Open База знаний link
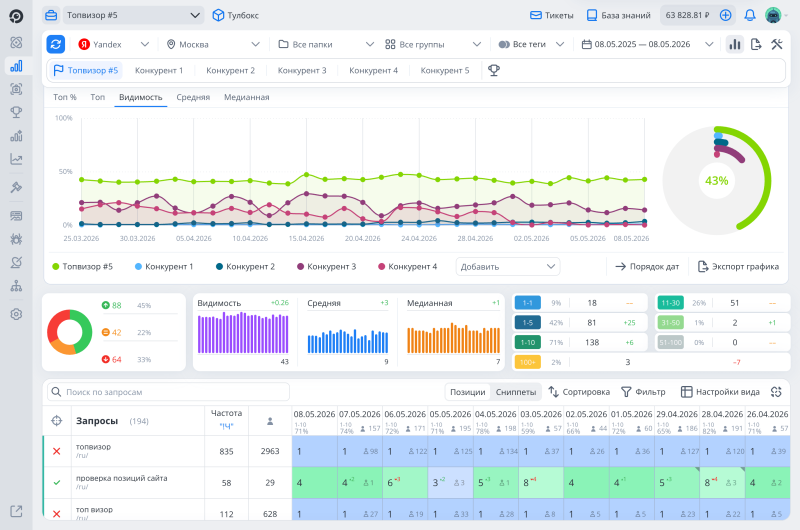The width and height of the screenshot is (800, 530). click(618, 15)
